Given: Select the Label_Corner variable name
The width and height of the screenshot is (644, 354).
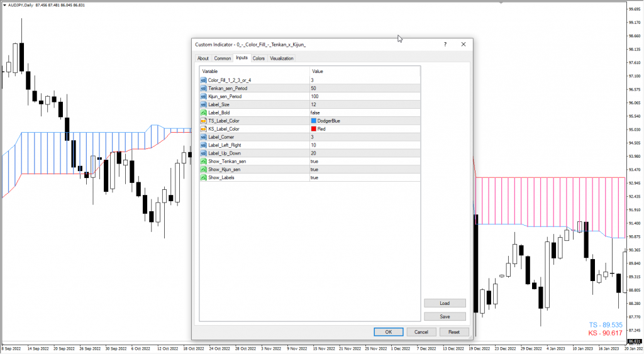Looking at the screenshot, I should pos(221,137).
